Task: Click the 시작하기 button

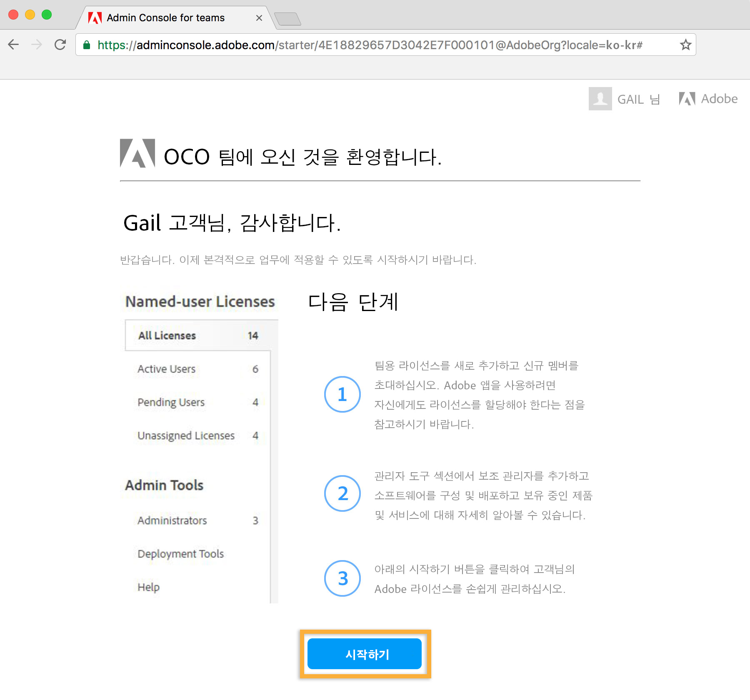Action: 365,654
